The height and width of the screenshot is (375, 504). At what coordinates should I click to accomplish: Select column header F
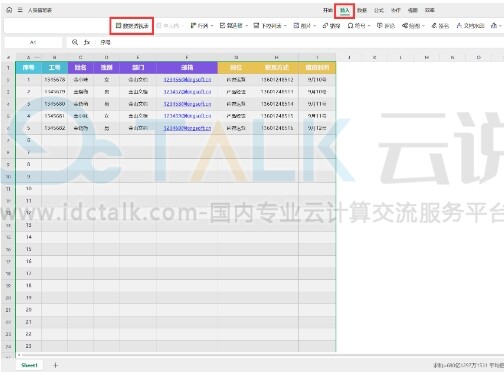[x=187, y=57]
